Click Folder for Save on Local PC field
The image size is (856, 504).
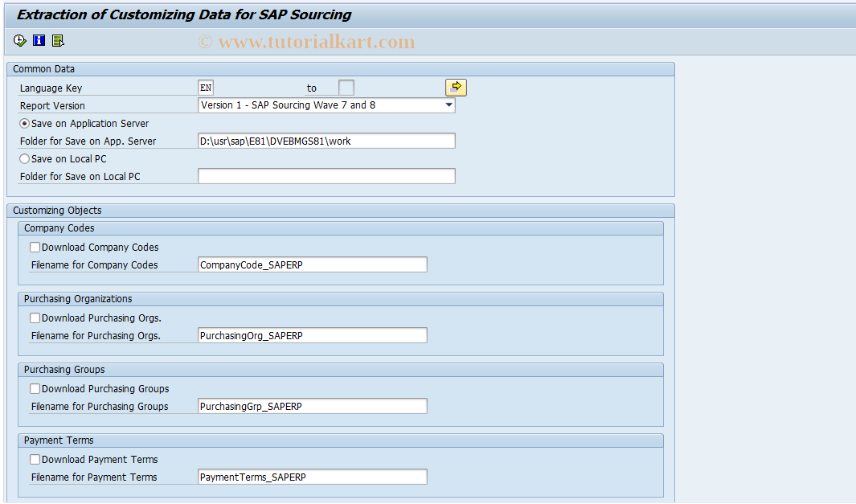coord(326,176)
